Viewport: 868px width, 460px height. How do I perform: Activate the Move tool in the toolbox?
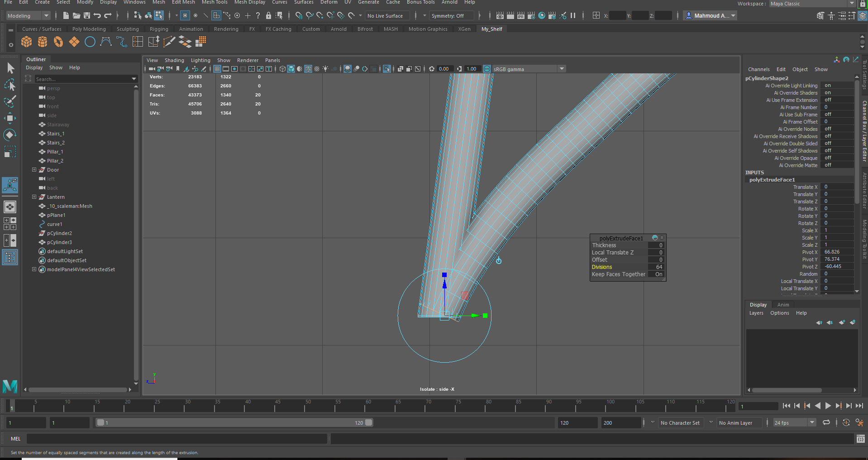coord(10,118)
